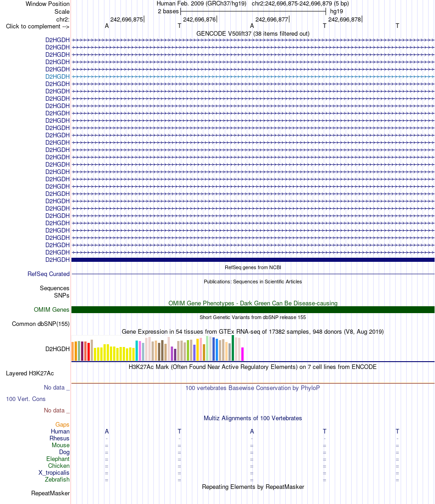435x504 pixels.
Task: Select the Layered H3K27Ac label
Action: [x=30, y=373]
